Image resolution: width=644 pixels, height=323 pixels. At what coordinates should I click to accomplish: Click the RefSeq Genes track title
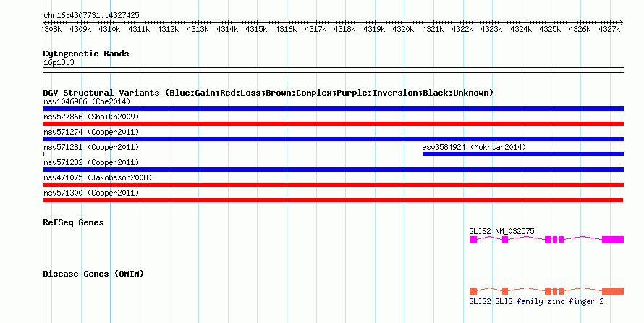coord(74,223)
